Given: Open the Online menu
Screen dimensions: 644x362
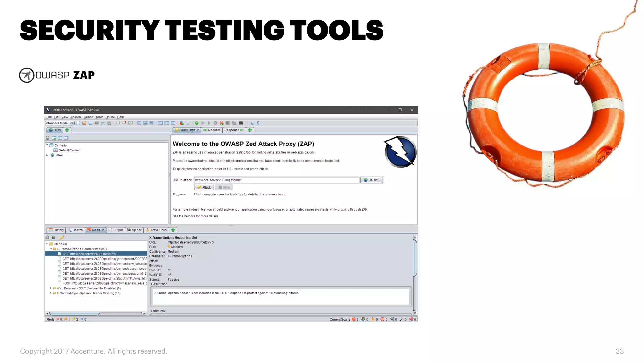Looking at the screenshot, I should [x=110, y=117].
